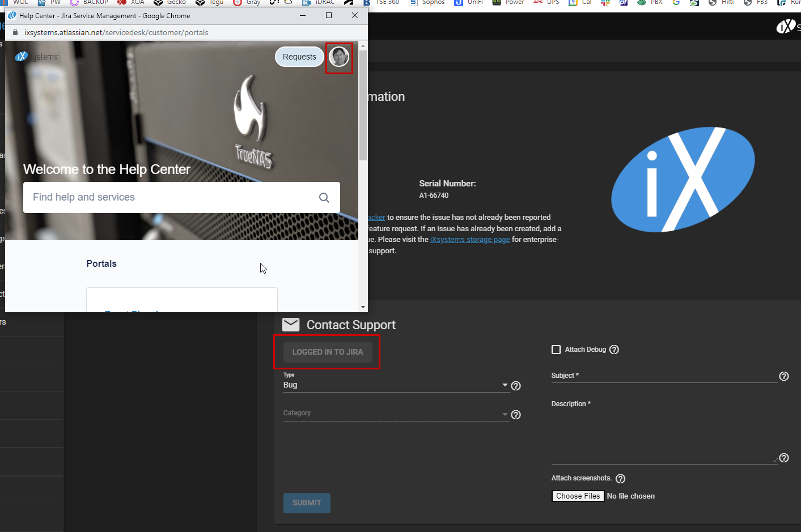Click the SUBMIT button in Contact Support
801x532 pixels.
tap(307, 503)
